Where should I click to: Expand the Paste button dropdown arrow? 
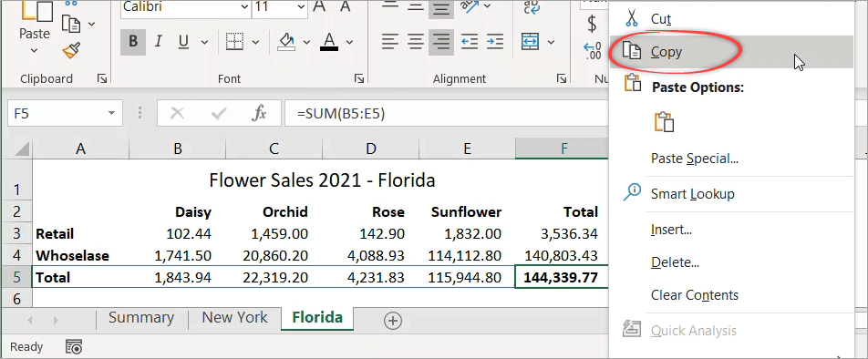pyautogui.click(x=35, y=51)
